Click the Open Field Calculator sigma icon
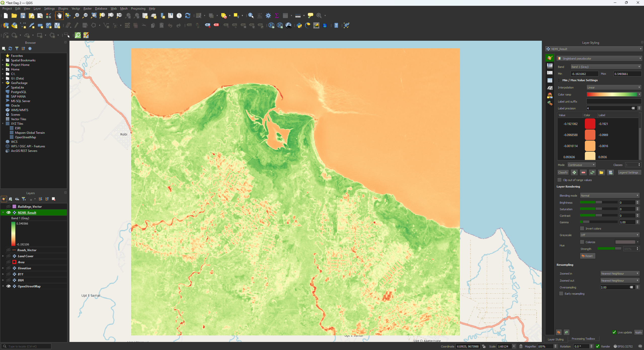 tap(277, 16)
